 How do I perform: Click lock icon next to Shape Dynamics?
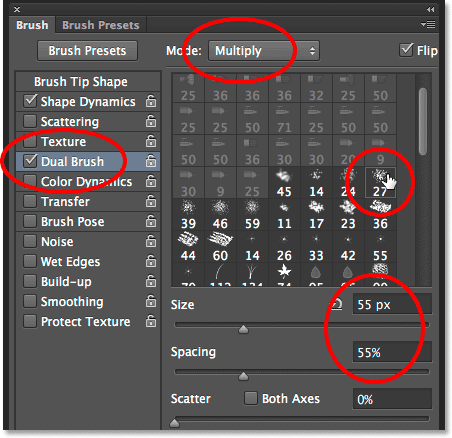151,101
